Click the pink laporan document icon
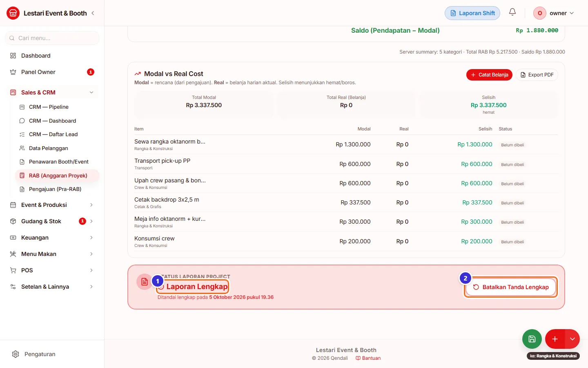This screenshot has width=588, height=368. tap(144, 282)
